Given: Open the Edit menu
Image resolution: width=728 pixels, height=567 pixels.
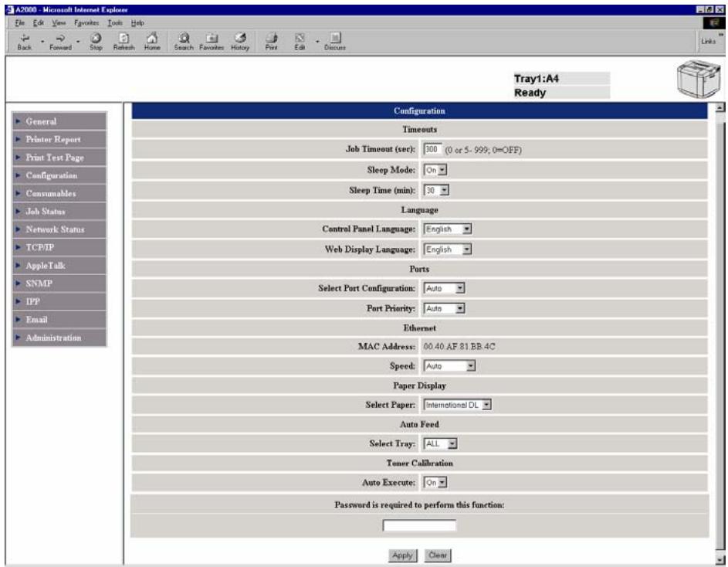Looking at the screenshot, I should click(38, 22).
